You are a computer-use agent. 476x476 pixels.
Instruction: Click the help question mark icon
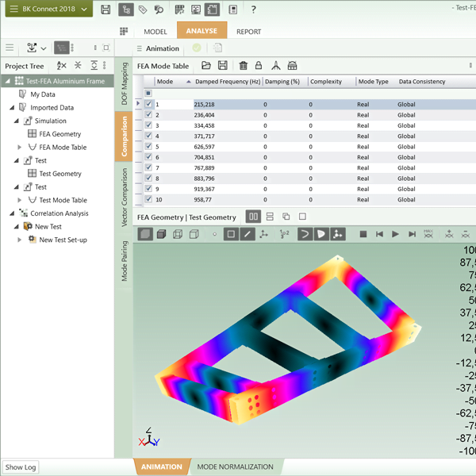[253, 10]
